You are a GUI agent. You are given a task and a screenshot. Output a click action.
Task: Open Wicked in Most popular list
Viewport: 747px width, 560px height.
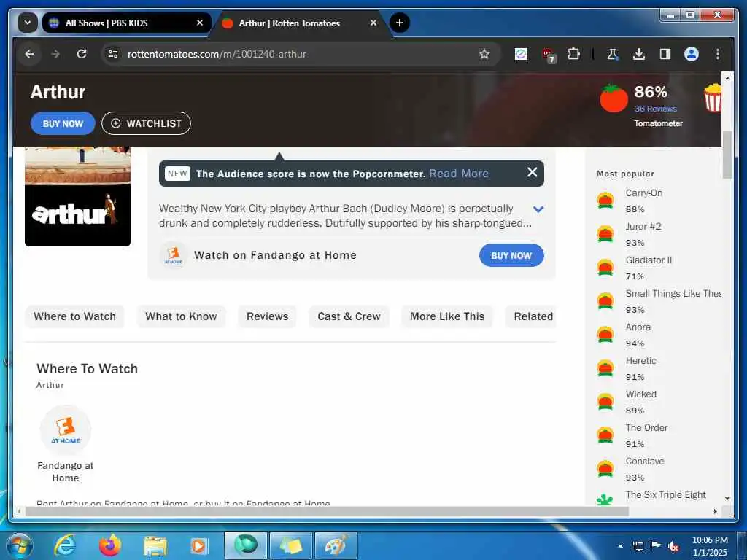coord(640,394)
